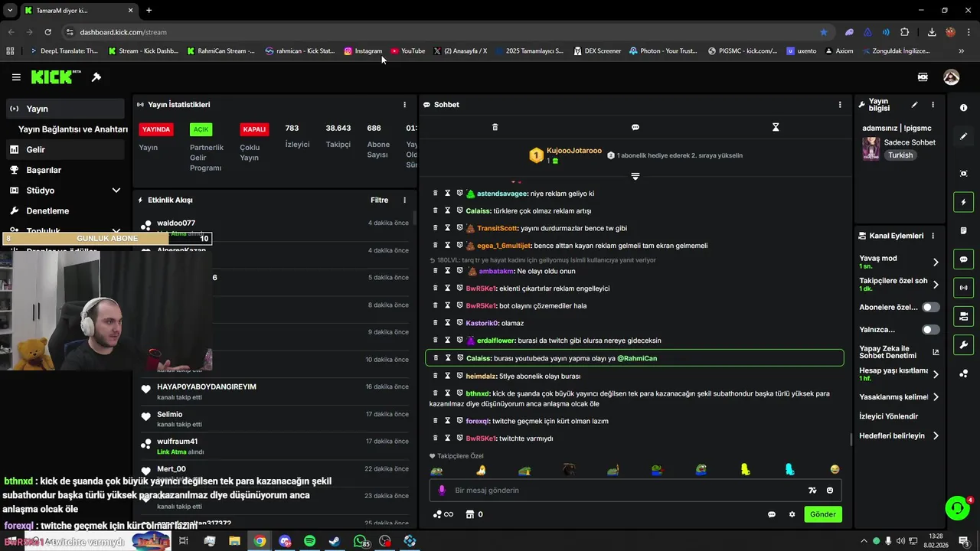
Task: Click the Spotify icon in the taskbar
Action: 309,541
